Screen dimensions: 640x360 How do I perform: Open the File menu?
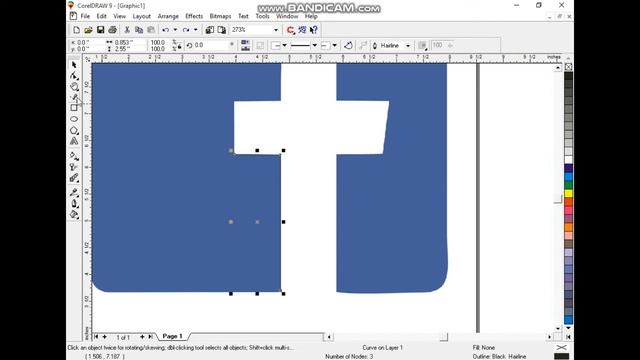point(85,16)
